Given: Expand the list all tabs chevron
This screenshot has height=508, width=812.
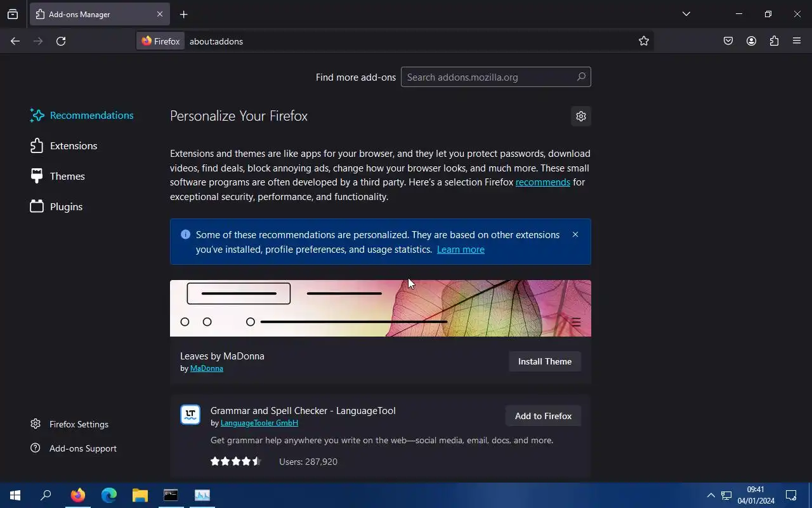Looking at the screenshot, I should pos(686,14).
